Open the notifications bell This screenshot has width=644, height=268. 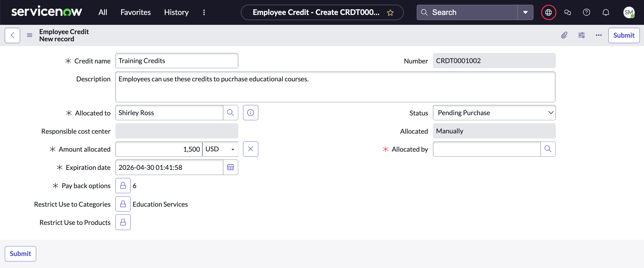[x=606, y=12]
